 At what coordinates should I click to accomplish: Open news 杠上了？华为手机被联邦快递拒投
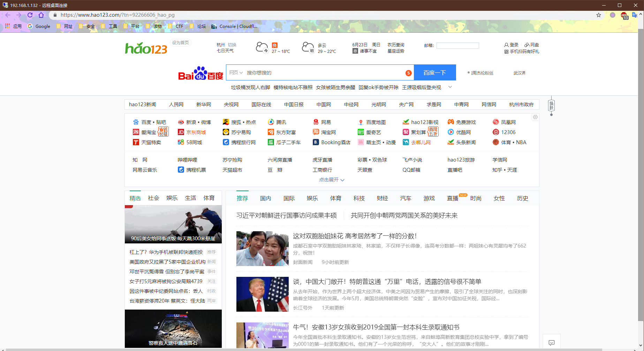(166, 252)
